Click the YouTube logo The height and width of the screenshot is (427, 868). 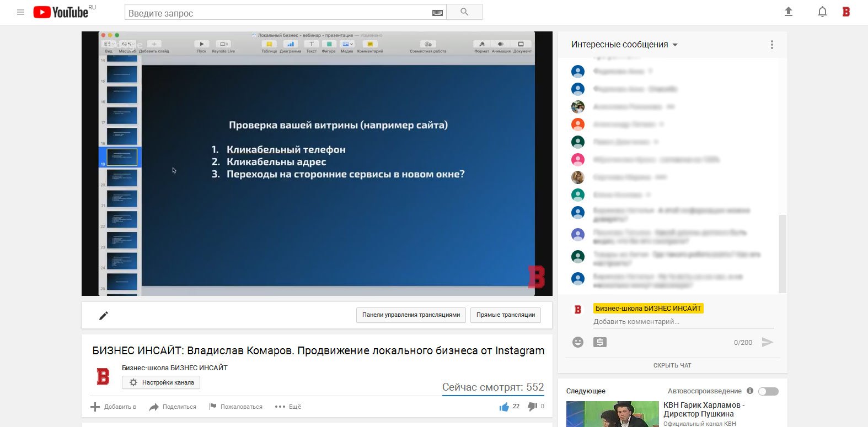pos(61,12)
